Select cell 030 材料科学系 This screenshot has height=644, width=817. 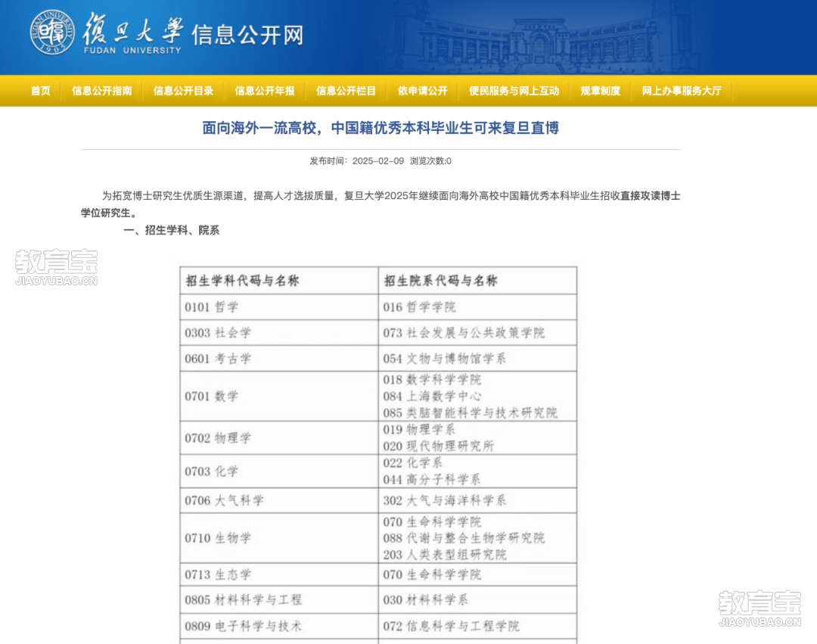[477, 599]
